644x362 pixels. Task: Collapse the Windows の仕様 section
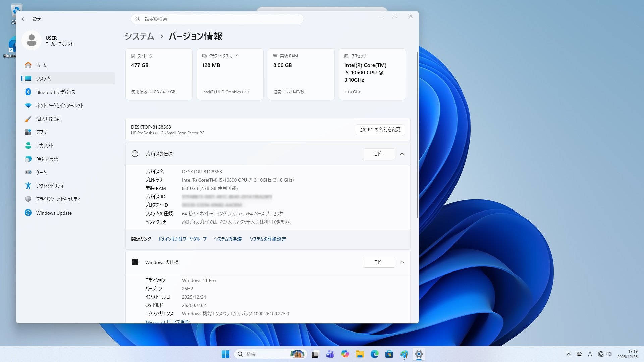pos(402,262)
